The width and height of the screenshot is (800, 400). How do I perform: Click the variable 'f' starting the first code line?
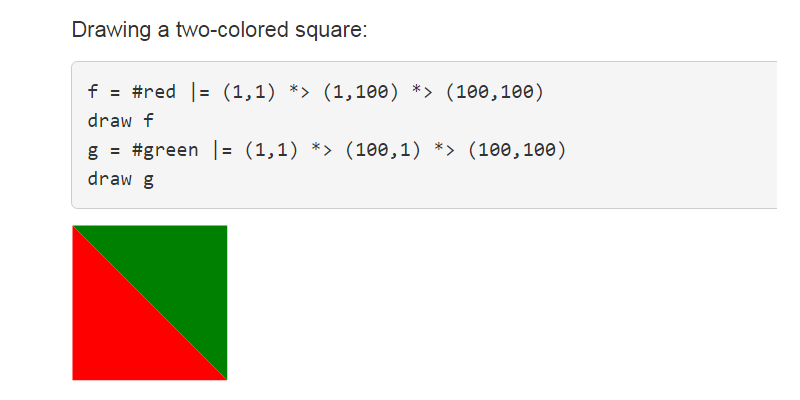point(93,93)
